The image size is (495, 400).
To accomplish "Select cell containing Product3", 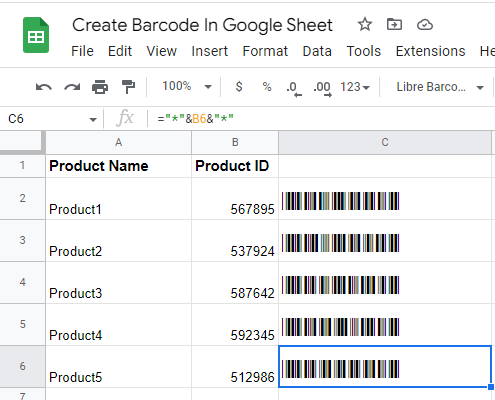I will (118, 283).
